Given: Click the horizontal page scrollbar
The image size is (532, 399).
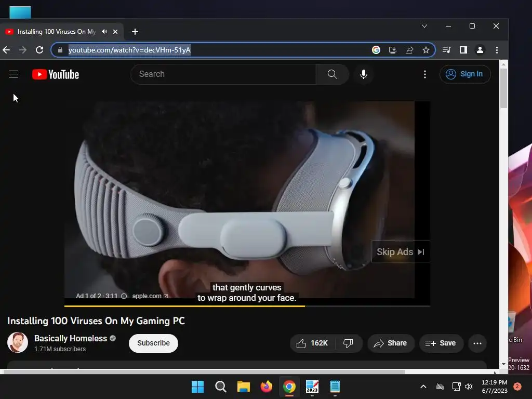Looking at the screenshot, I should coord(204,372).
